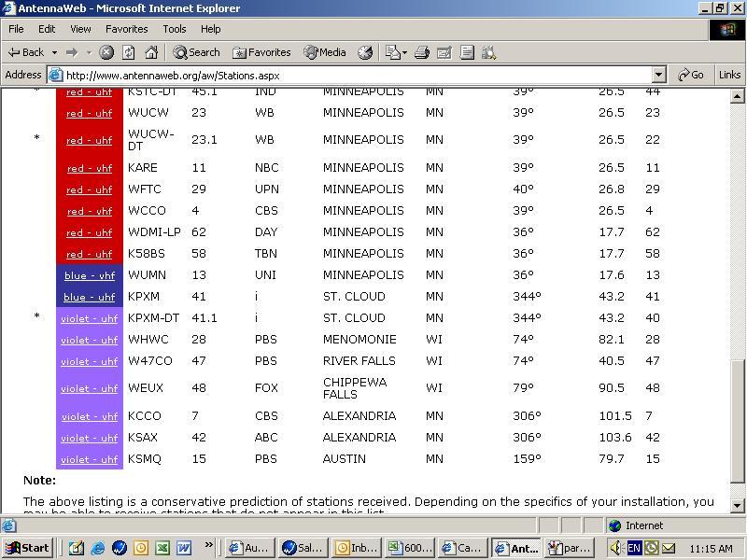Refresh the page using the Refresh icon
747x560 pixels.
(x=129, y=52)
